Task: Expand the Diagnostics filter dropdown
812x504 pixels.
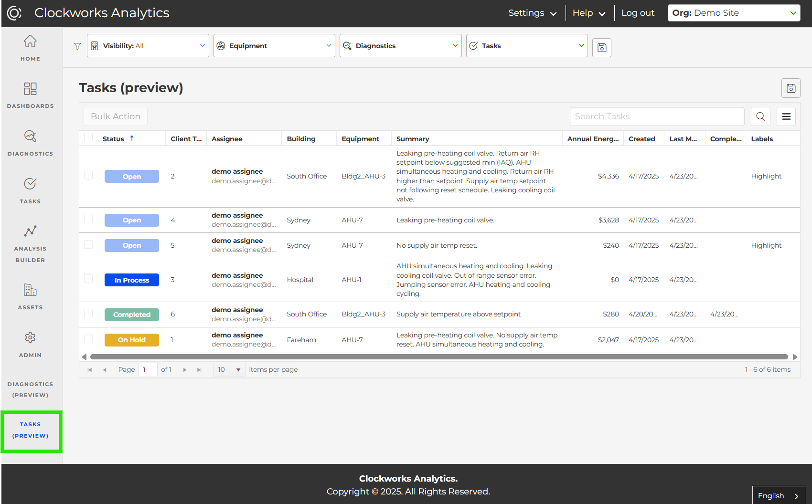Action: click(x=401, y=46)
